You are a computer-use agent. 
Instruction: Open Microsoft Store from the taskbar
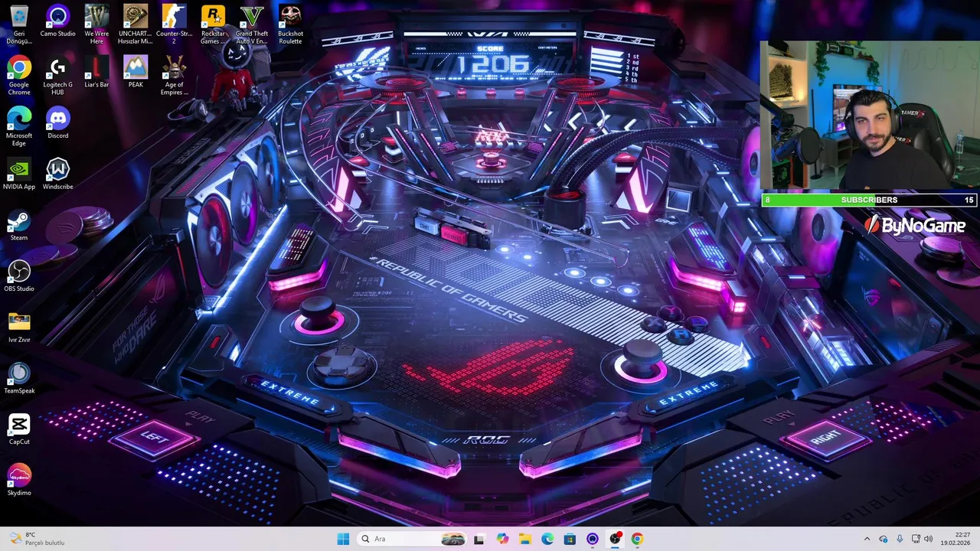[570, 539]
